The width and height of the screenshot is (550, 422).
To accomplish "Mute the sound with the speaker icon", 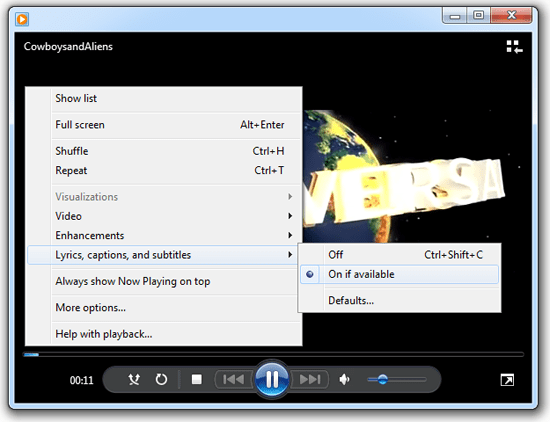I will tap(344, 380).
